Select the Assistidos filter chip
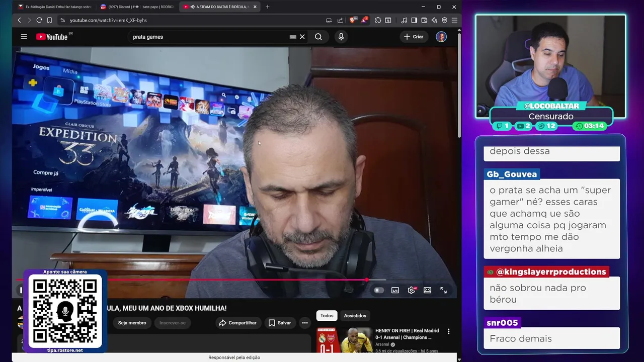 click(x=355, y=316)
